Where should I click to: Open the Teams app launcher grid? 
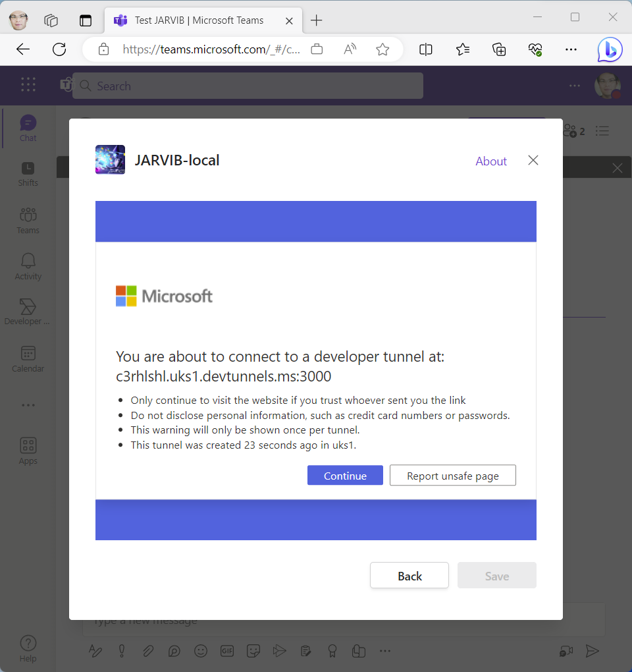tap(28, 84)
